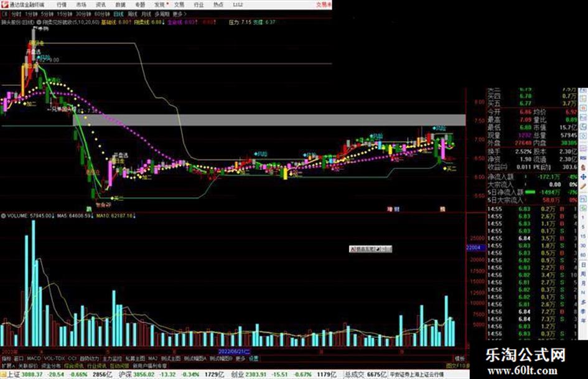This screenshot has width=588, height=379.
Task: Select period 15 in right sidebar
Action: (583, 236)
